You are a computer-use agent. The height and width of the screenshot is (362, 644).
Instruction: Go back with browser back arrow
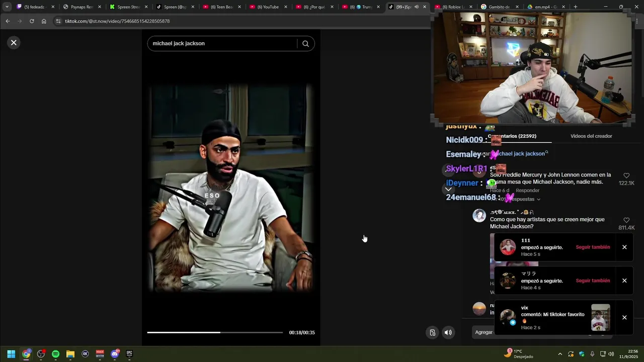pyautogui.click(x=8, y=21)
